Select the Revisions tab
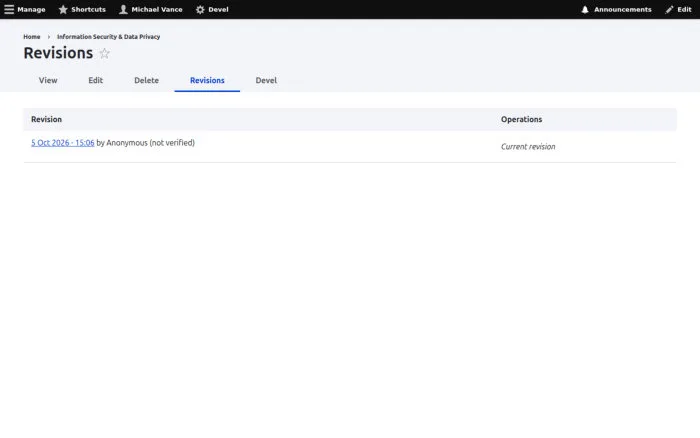This screenshot has height=438, width=700. click(x=207, y=80)
